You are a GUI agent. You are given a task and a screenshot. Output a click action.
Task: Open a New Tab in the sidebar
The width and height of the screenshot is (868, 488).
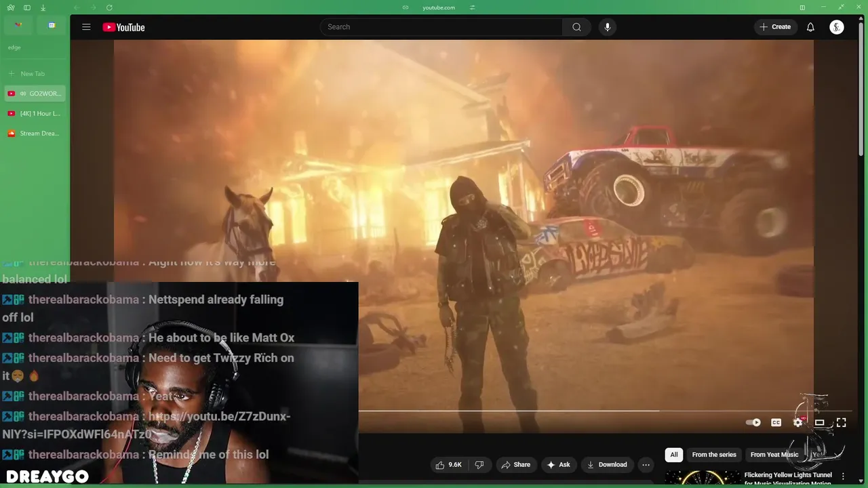click(x=35, y=73)
